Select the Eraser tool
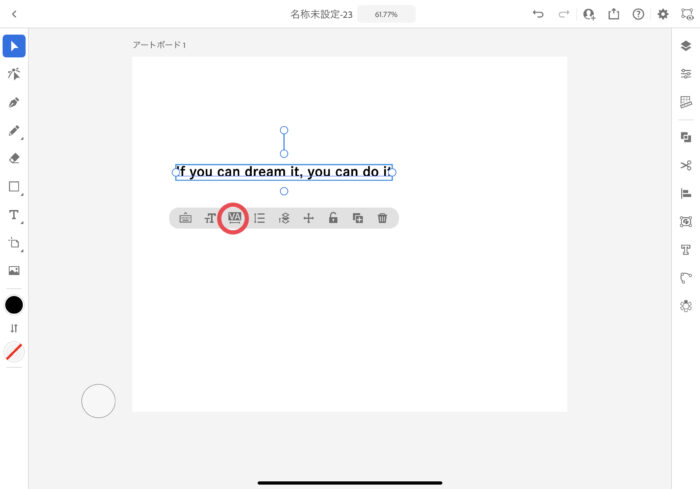The width and height of the screenshot is (700, 489). click(14, 158)
